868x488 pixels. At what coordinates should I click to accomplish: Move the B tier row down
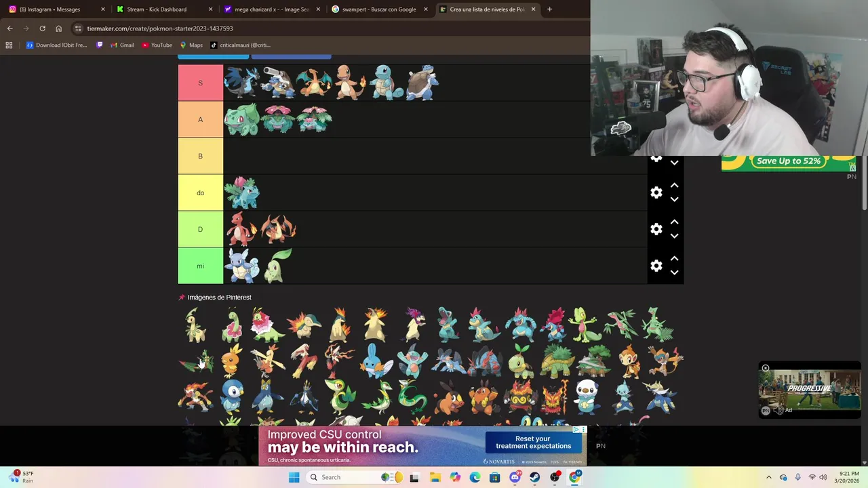[x=674, y=163]
